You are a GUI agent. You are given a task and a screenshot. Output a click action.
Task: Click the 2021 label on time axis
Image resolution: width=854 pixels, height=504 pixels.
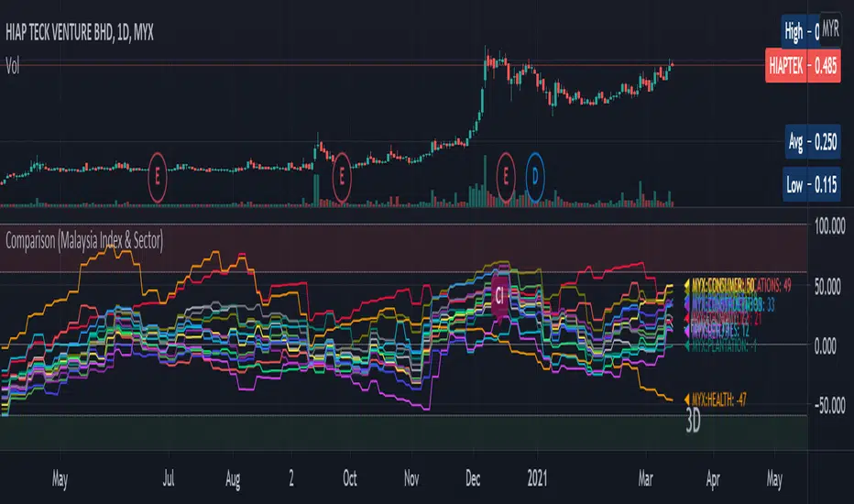click(537, 479)
